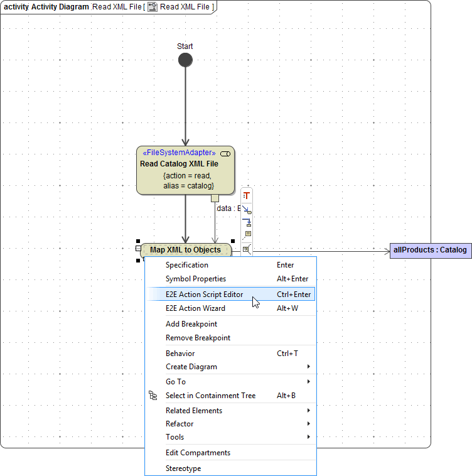Screen dimensions: 472x476
Task: Click the rake icon on Read Catalog XML File
Action: tap(225, 153)
